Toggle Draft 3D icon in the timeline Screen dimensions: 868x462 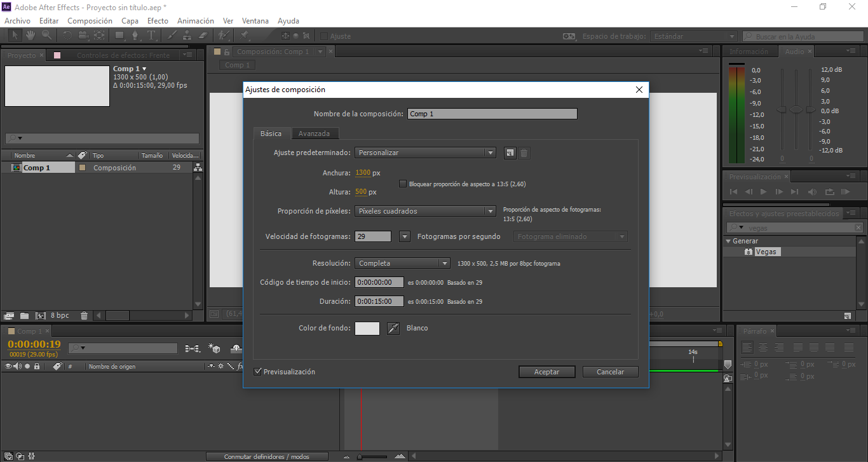pos(215,348)
